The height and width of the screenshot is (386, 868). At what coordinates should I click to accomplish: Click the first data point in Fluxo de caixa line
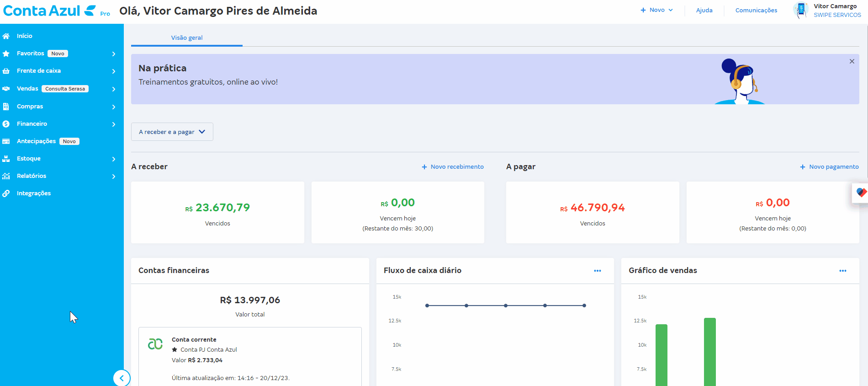427,306
